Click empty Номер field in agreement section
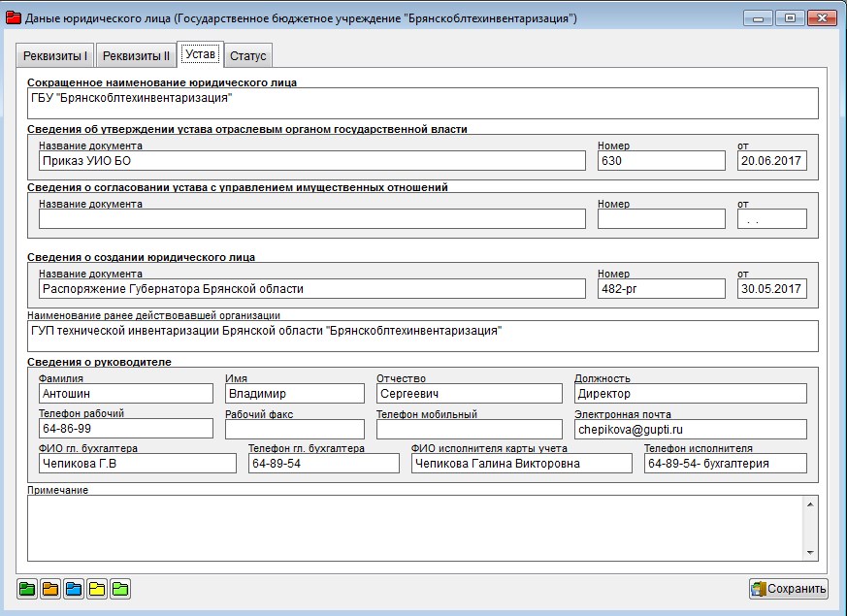Screen dimensions: 847x616 click(661, 219)
